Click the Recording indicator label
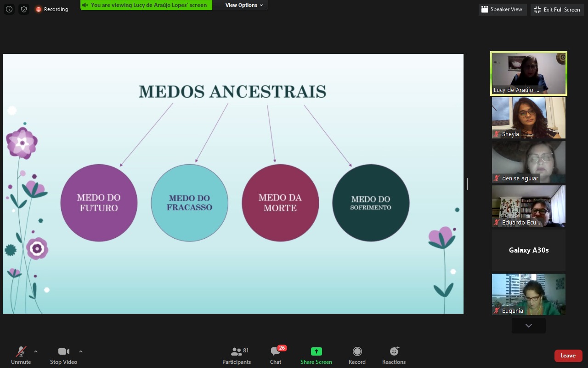 click(52, 9)
